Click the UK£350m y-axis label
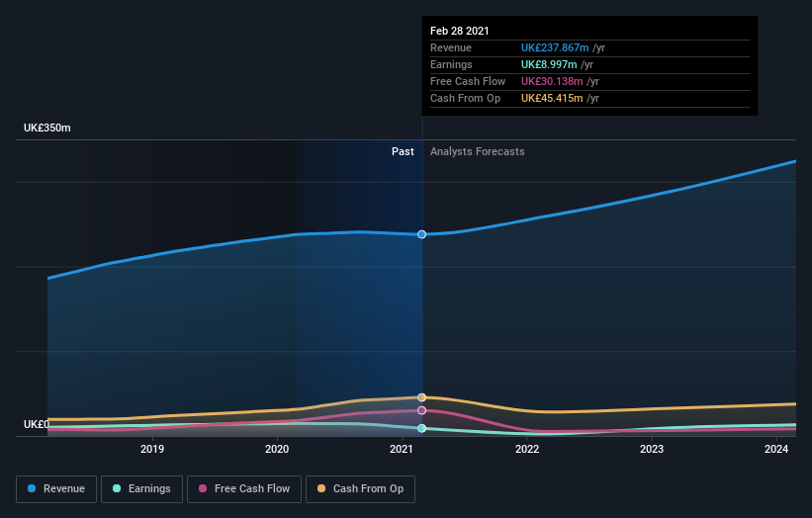 47,128
